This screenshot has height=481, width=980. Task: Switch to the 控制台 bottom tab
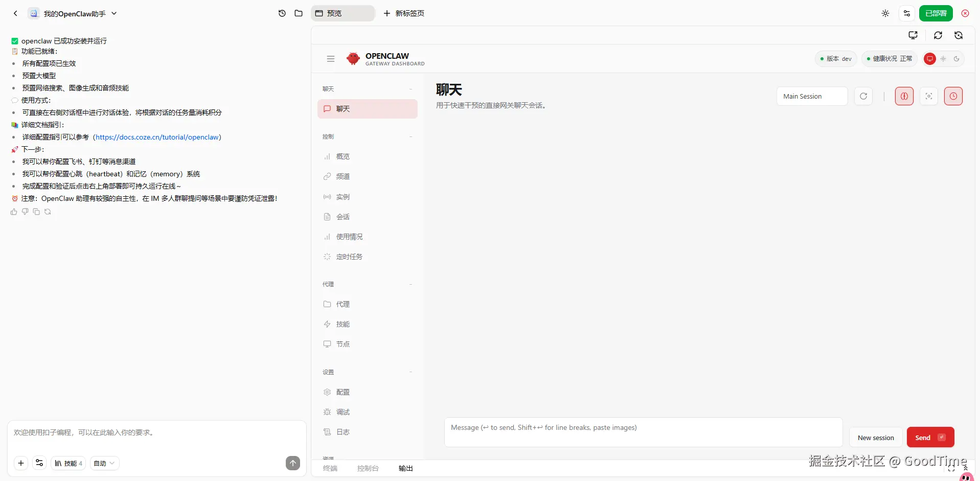[368, 468]
